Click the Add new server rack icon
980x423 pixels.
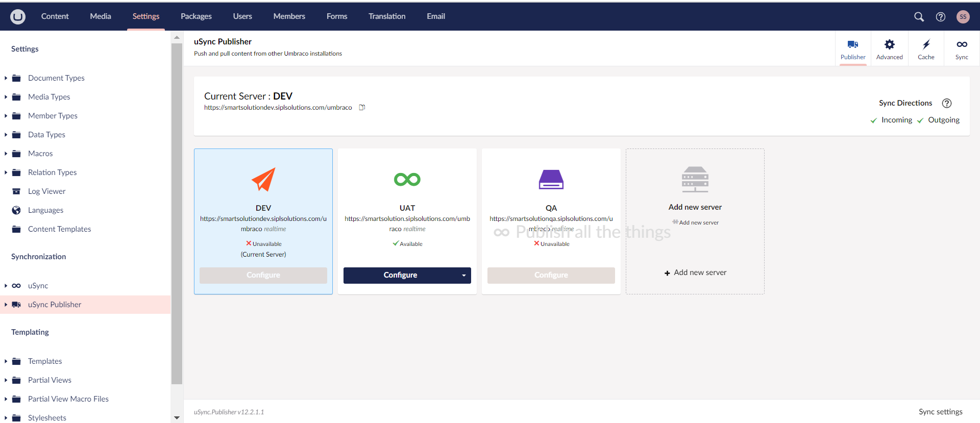695,179
